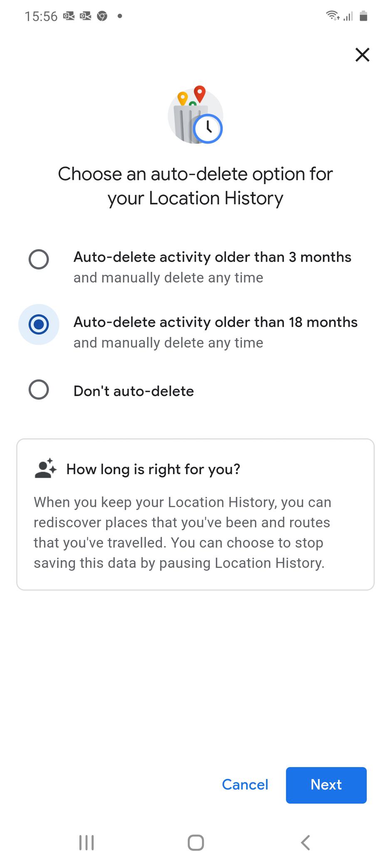Tap the "How long is right for you?" card

pos(195,514)
